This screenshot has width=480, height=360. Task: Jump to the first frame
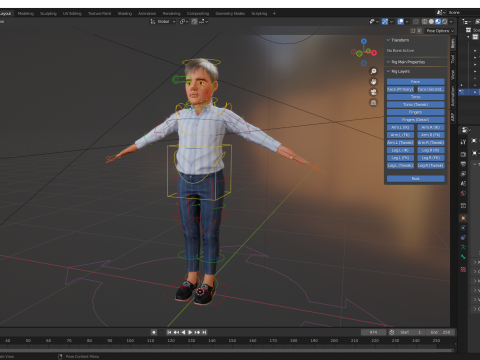pos(169,332)
